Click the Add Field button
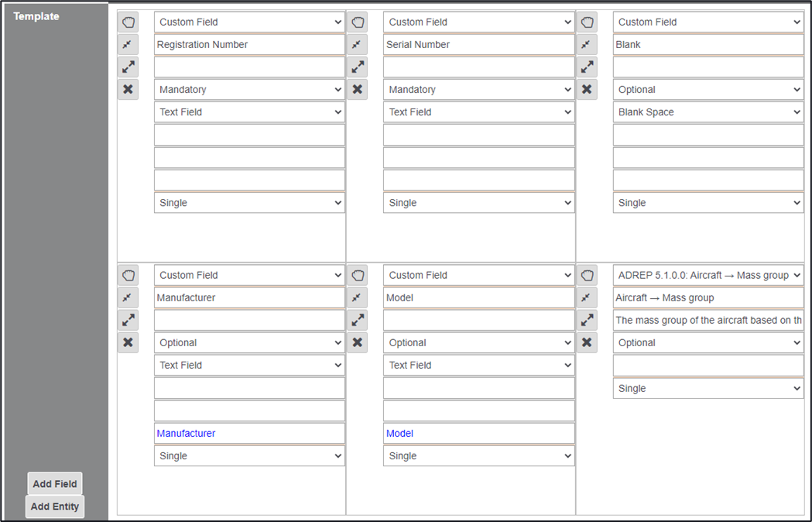812x522 pixels. tap(54, 484)
